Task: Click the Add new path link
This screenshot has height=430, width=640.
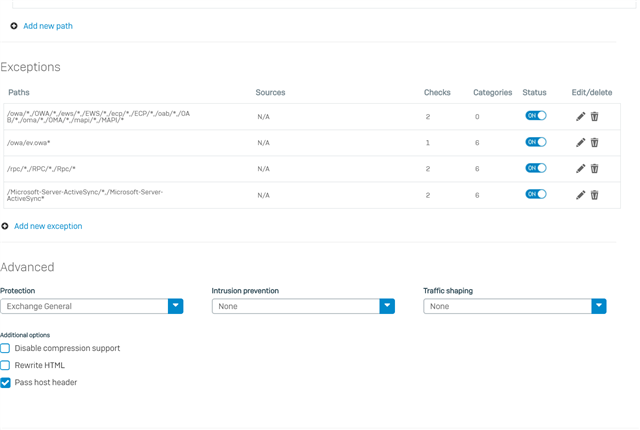Action: click(x=48, y=26)
